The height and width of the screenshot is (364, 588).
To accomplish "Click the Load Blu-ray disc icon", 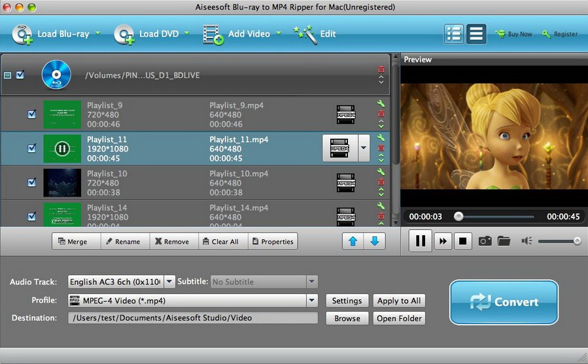I will (22, 34).
